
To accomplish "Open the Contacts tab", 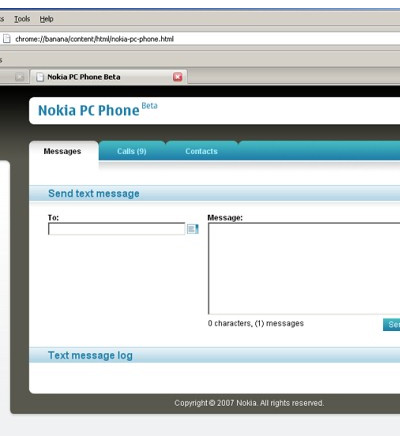I will pos(201,151).
